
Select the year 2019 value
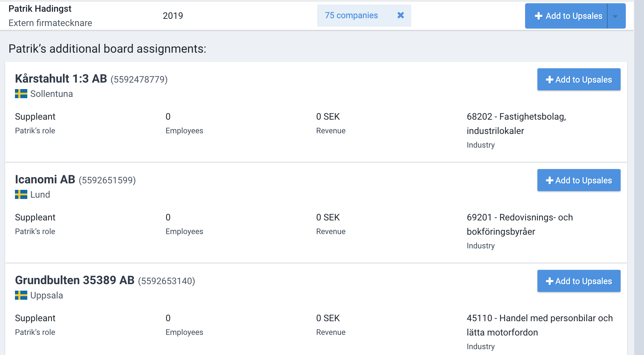pos(173,16)
